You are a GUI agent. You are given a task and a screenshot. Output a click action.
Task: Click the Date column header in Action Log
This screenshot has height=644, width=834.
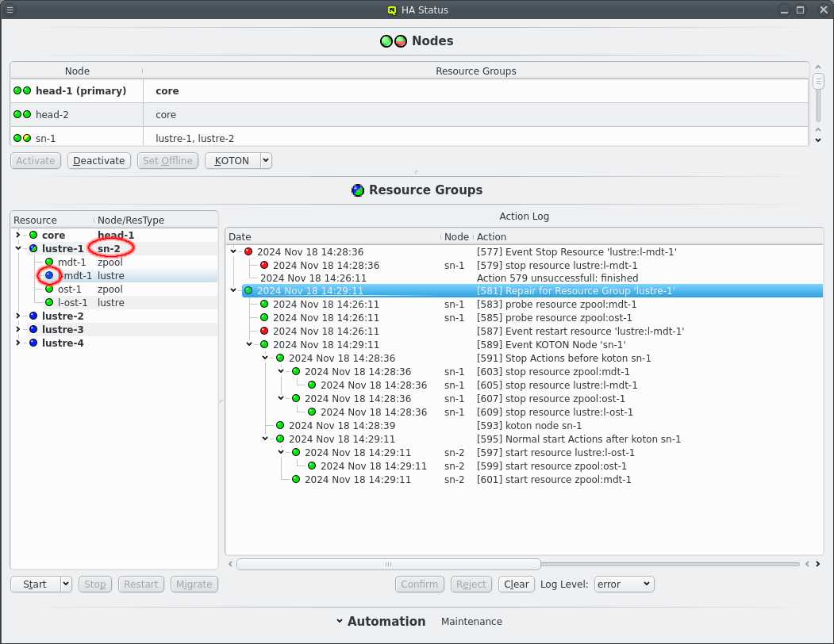[x=334, y=236]
